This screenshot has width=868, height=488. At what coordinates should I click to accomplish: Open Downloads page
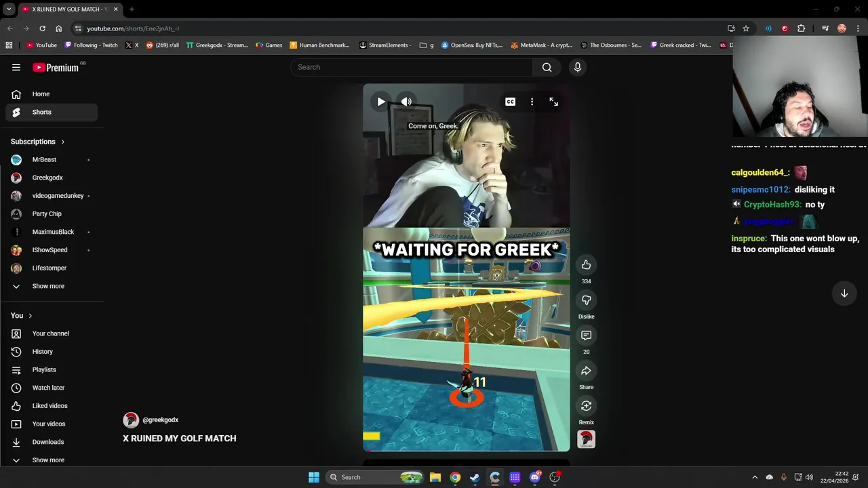52,442
